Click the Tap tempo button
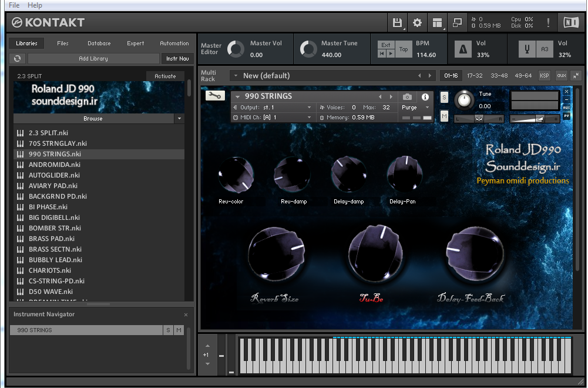The height and width of the screenshot is (388, 588). coord(404,49)
